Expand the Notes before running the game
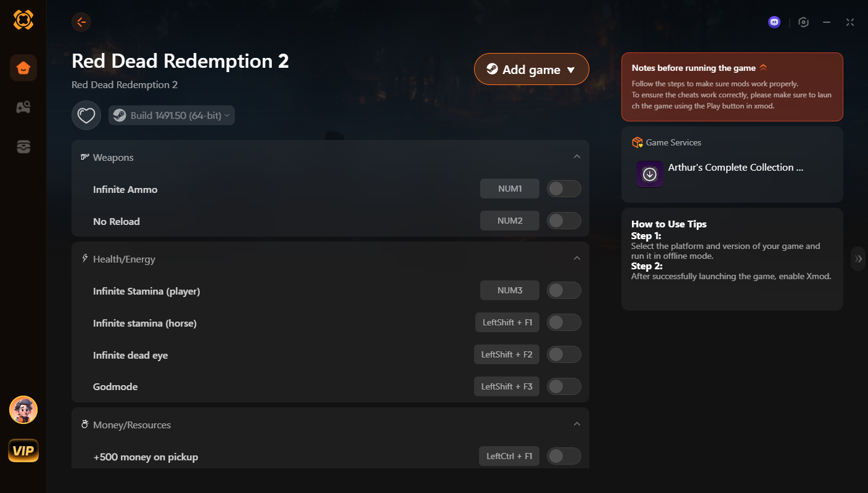Image resolution: width=868 pixels, height=493 pixels. (763, 68)
